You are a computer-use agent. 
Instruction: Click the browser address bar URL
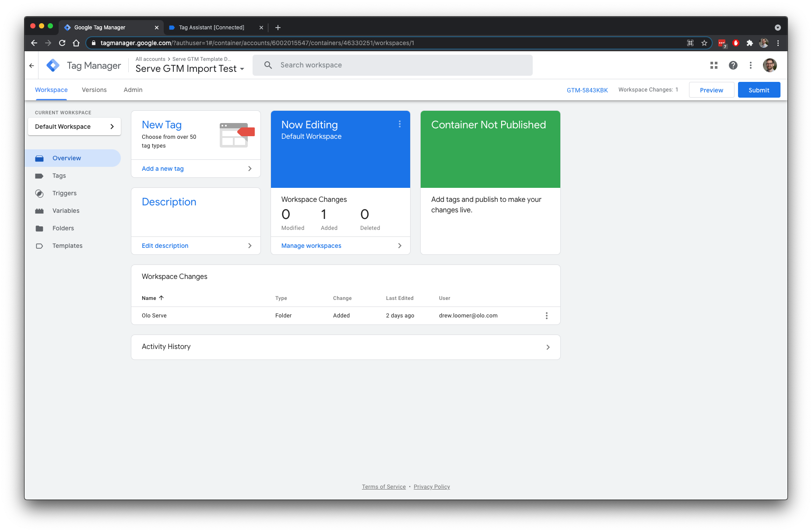click(x=257, y=43)
